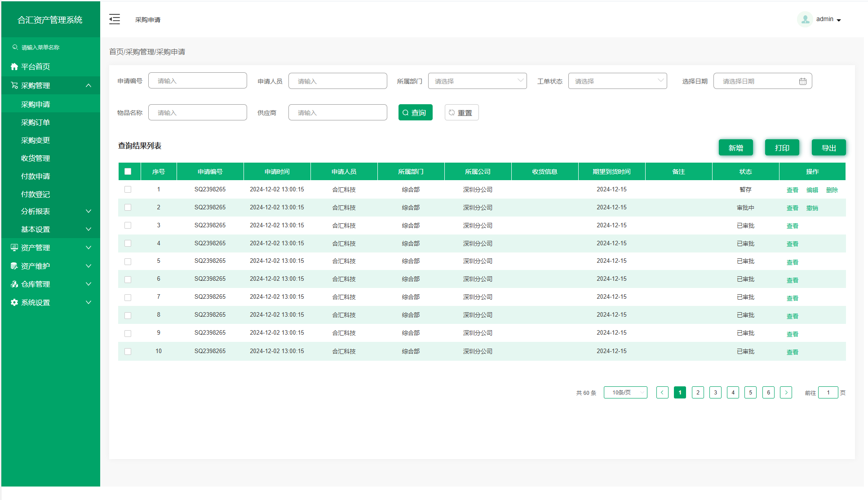The image size is (868, 500).
Task: Collapse the sidebar with the menu fold icon
Action: (x=115, y=19)
